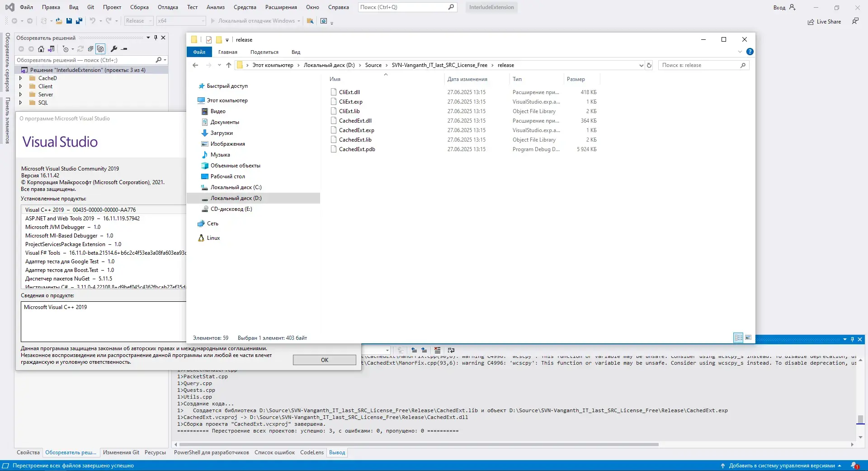Switch Explorer to large thumbnails view icon
The height and width of the screenshot is (471, 868).
tap(748, 338)
